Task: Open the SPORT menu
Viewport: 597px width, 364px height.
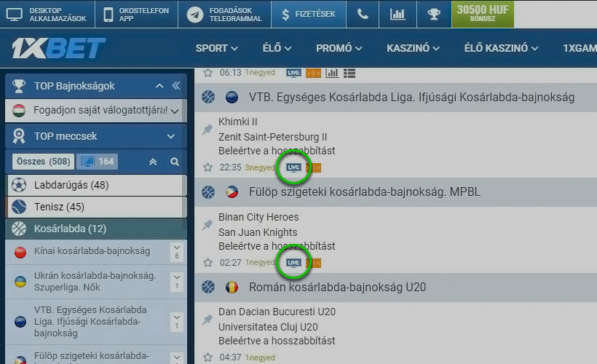Action: 217,48
